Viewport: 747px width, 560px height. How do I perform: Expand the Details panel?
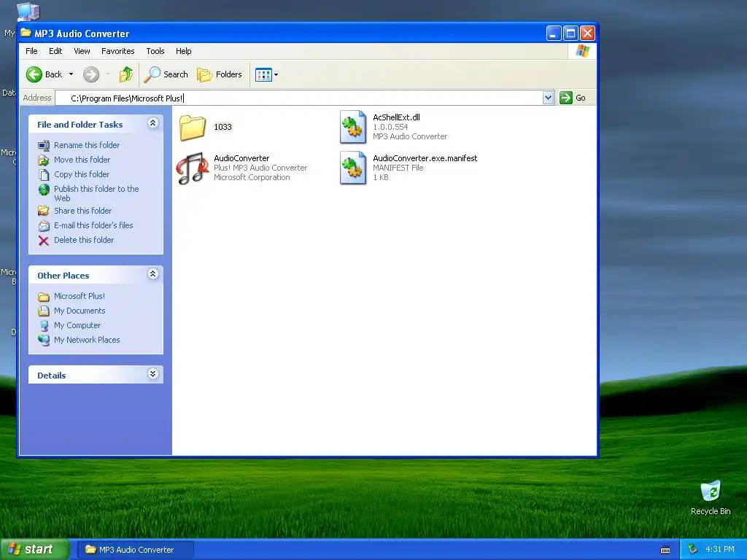pyautogui.click(x=153, y=374)
